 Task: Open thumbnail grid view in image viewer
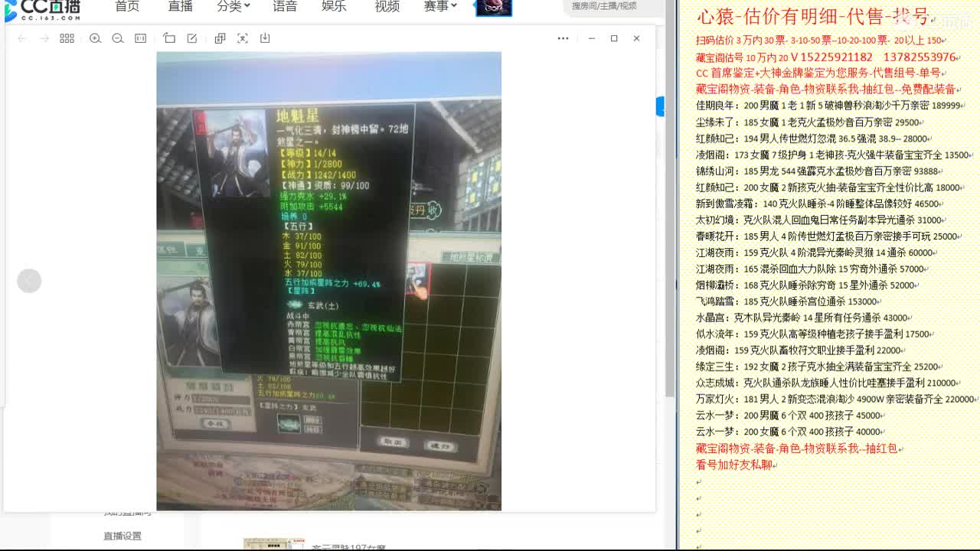pos(67,38)
